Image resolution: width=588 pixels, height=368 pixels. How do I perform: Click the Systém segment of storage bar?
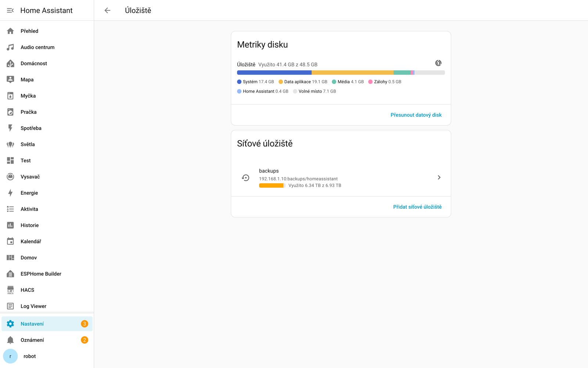click(274, 72)
